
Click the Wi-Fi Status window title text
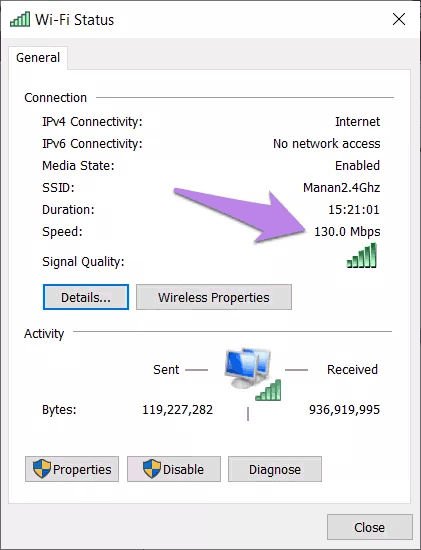pos(74,20)
